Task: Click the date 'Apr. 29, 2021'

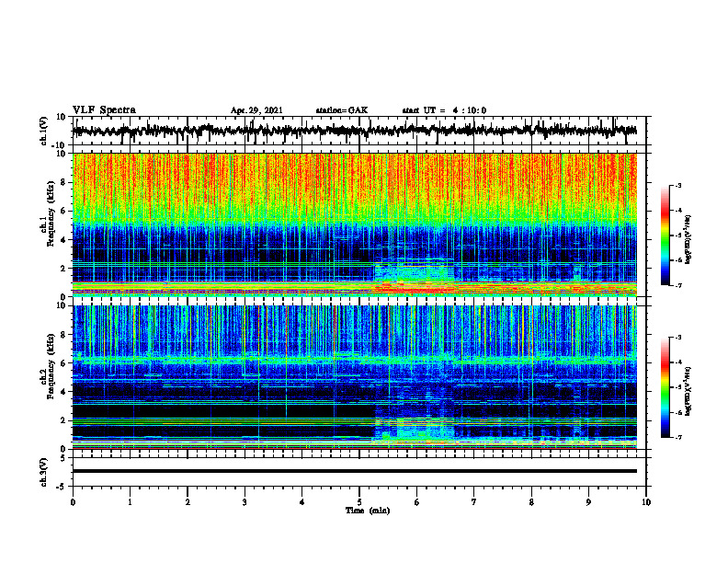Action: coord(256,110)
